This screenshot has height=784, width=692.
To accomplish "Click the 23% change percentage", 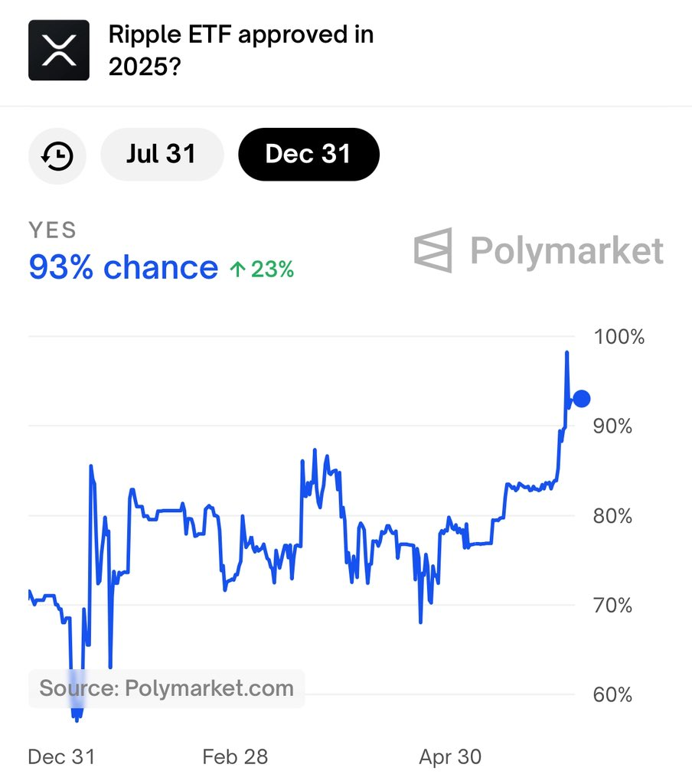I will pyautogui.click(x=272, y=269).
